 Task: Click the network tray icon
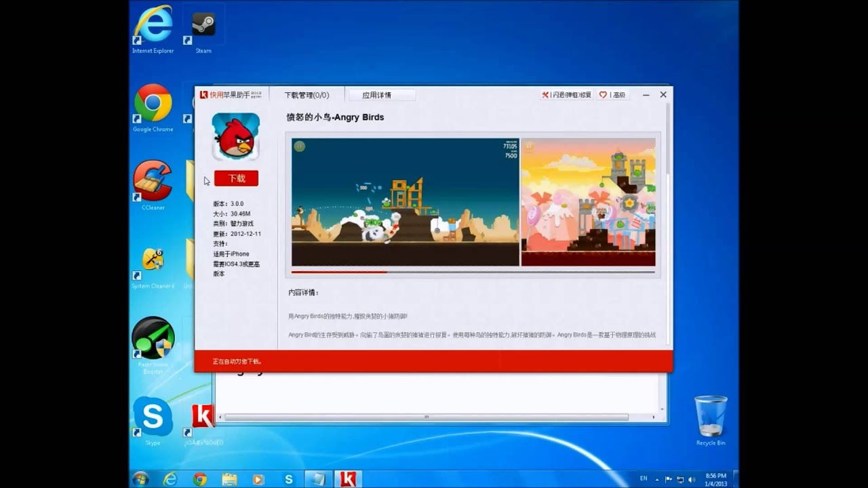point(680,479)
